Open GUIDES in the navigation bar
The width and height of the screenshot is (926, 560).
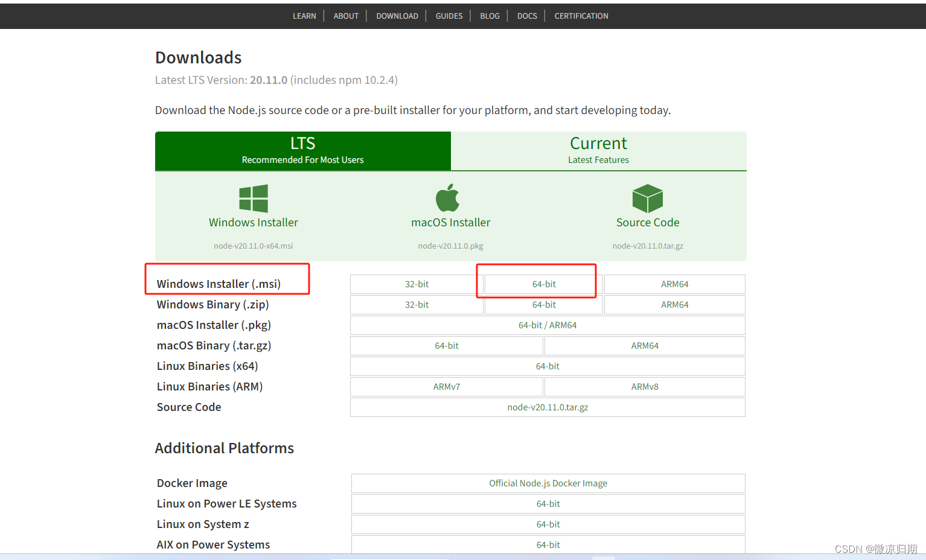(449, 16)
